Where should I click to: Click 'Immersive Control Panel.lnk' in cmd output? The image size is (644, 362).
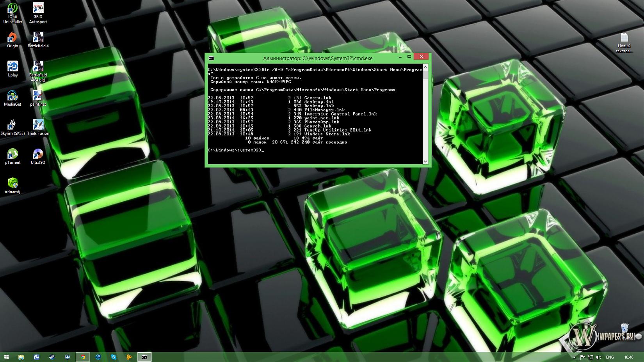click(x=340, y=114)
